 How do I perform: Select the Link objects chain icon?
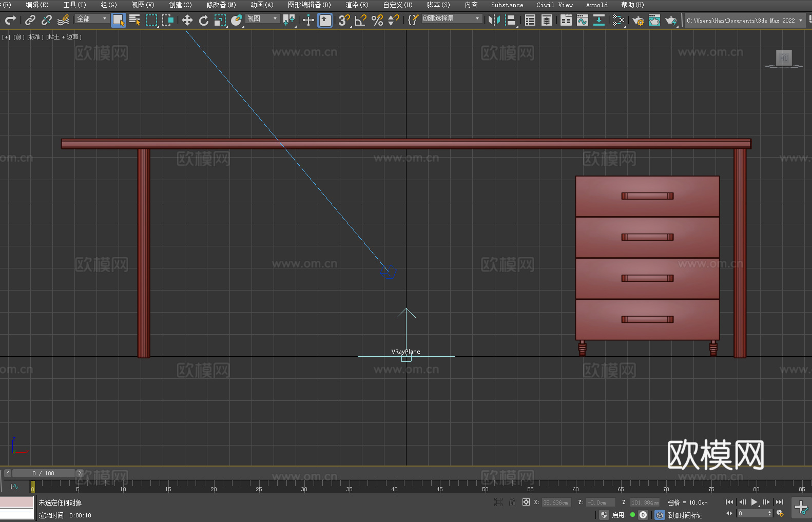[30, 20]
